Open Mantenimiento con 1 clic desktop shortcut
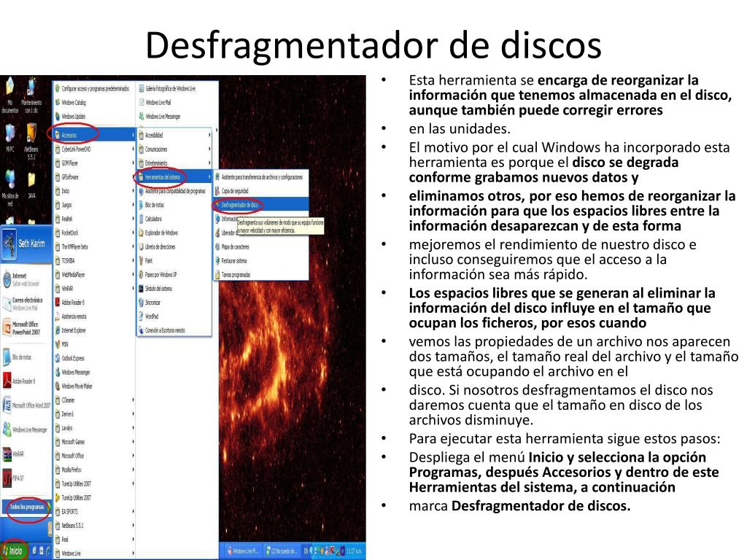 click(31, 96)
